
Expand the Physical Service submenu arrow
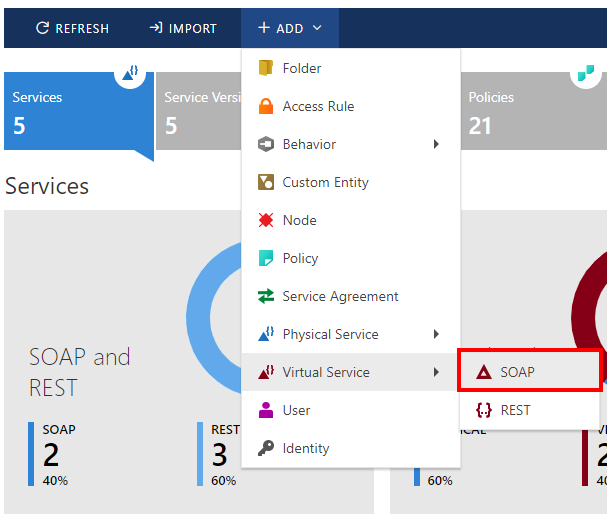click(x=436, y=334)
